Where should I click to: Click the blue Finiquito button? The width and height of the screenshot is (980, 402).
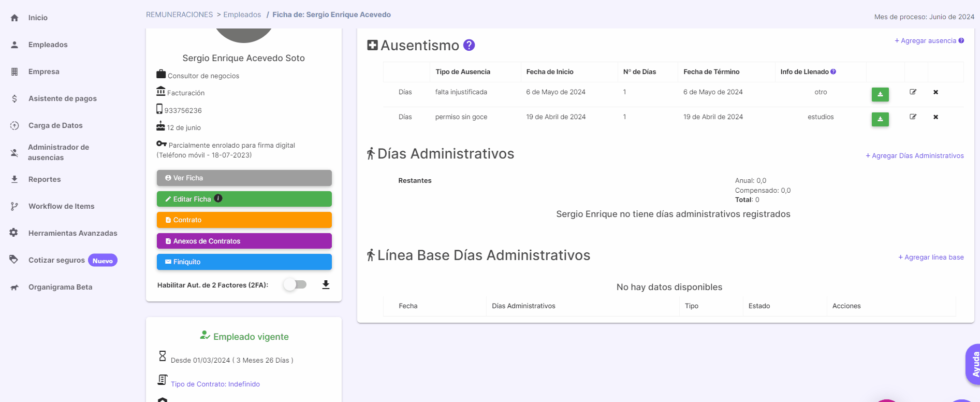(x=244, y=262)
